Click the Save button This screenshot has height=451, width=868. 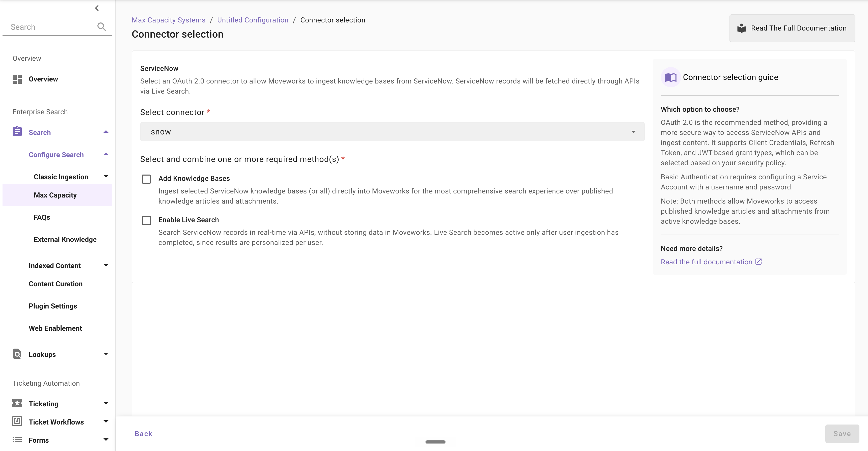pyautogui.click(x=842, y=434)
